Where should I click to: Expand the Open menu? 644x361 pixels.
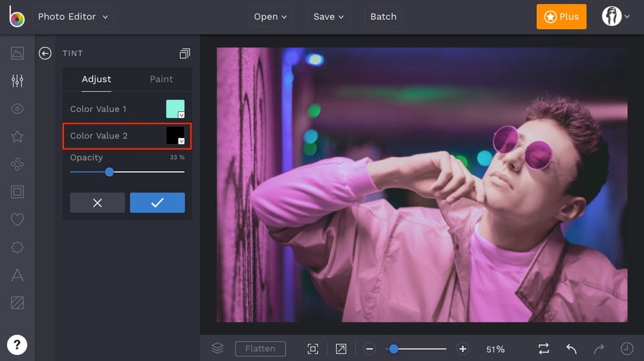tap(270, 17)
